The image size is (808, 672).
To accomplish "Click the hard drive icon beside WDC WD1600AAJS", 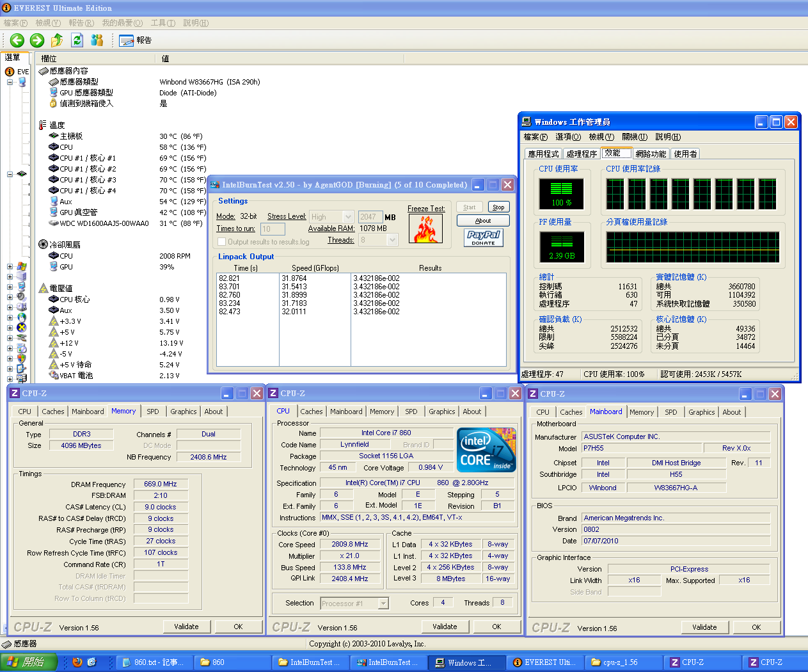I will pyautogui.click(x=54, y=223).
